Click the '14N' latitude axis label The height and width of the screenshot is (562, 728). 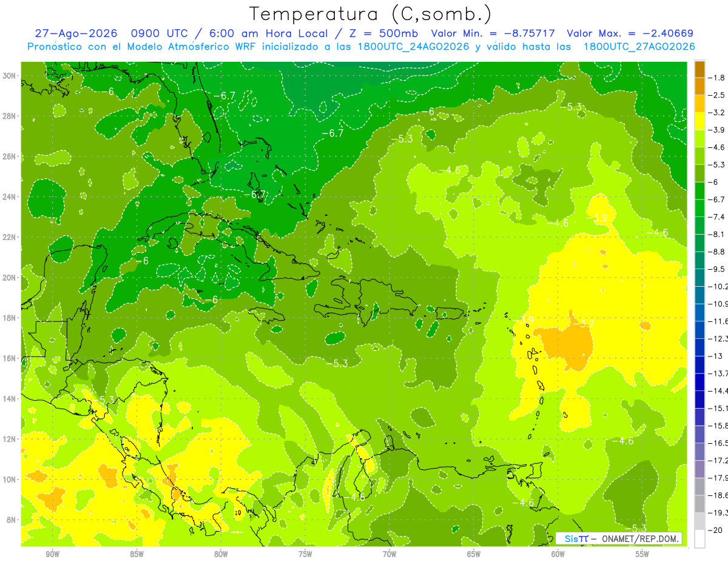coord(10,398)
